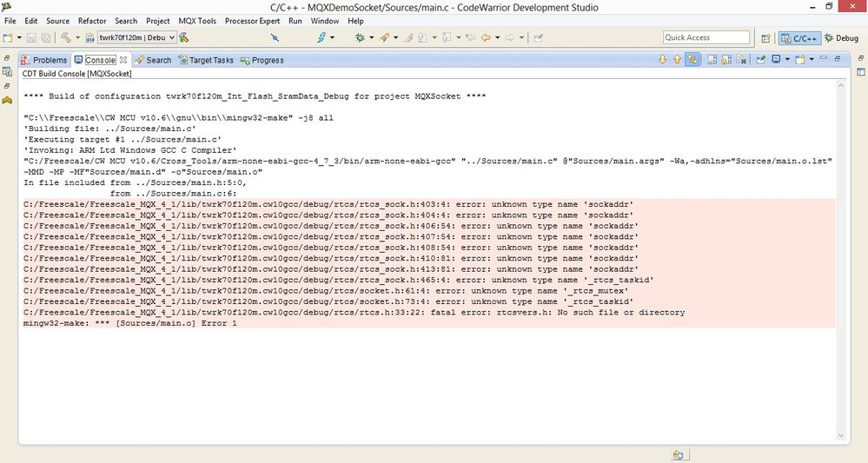Screen dimensions: 868x463
Task: Close the Console tab
Action: pos(123,60)
